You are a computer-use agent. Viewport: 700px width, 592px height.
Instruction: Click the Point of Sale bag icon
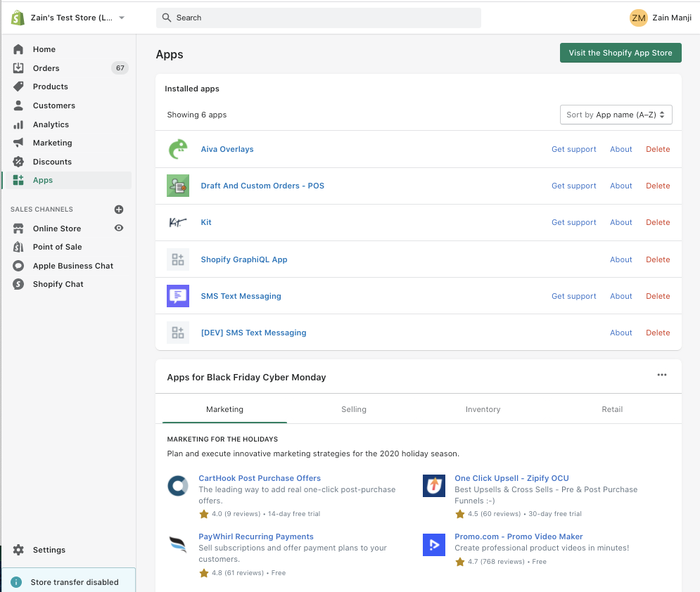pyautogui.click(x=18, y=247)
